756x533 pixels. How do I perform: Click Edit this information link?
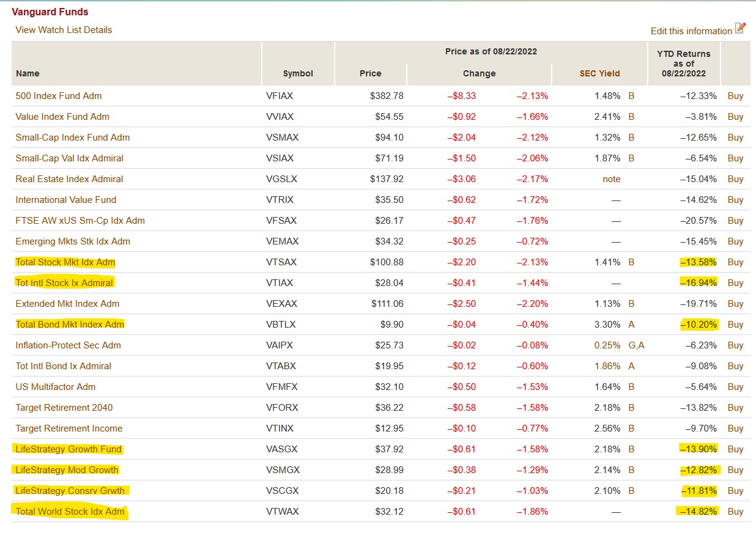[x=691, y=31]
